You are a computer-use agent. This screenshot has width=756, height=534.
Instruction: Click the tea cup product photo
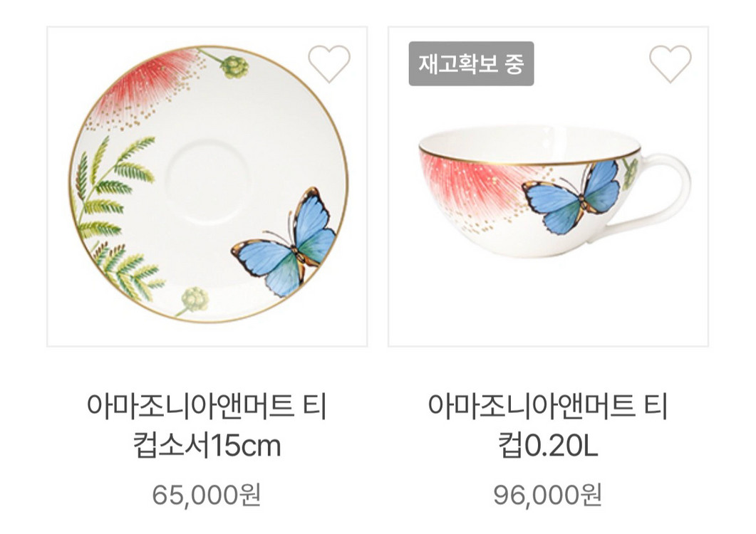[x=563, y=192]
